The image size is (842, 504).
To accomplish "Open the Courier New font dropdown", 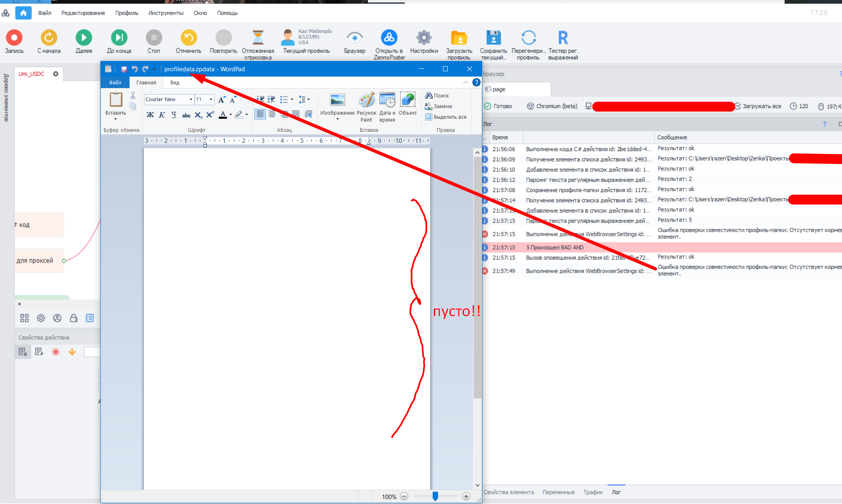I will pyautogui.click(x=191, y=99).
